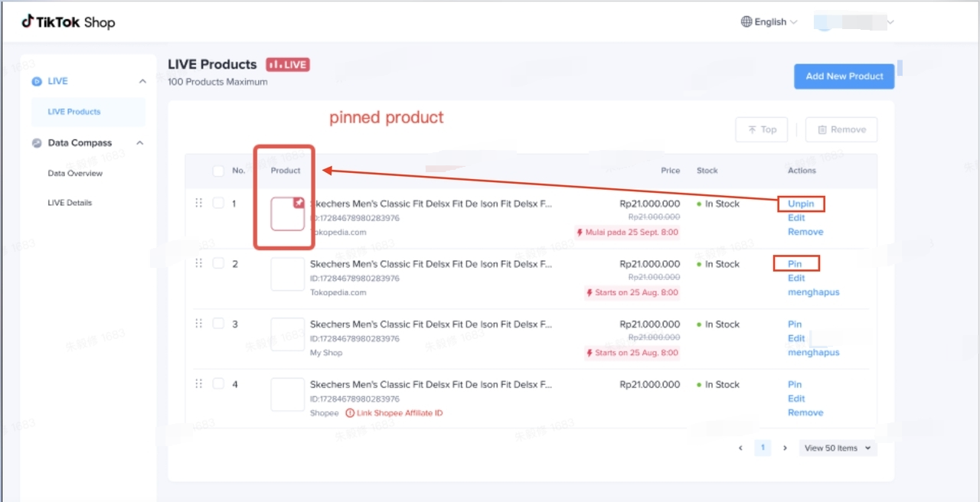The image size is (980, 502).
Task: Click the Link Shopee Affiliate ID warning
Action: pyautogui.click(x=394, y=413)
